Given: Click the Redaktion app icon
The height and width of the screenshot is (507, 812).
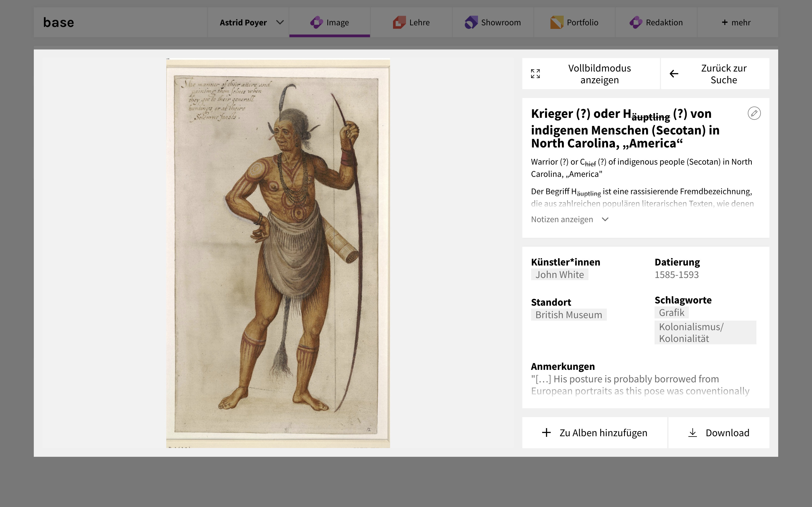Looking at the screenshot, I should 636,23.
